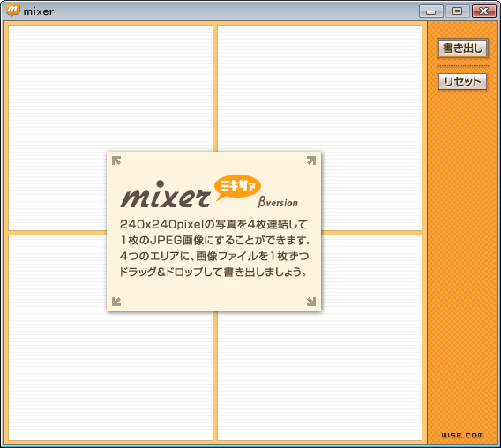Click the βversion text on info card
The image size is (501, 448).
278,202
